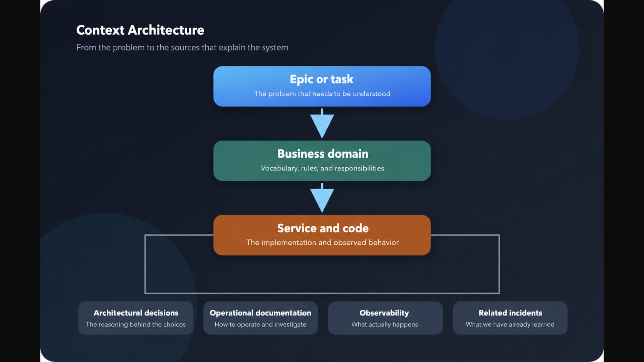Click the 'Context Architecture' title
Image resolution: width=644 pixels, height=362 pixels.
pyautogui.click(x=140, y=30)
